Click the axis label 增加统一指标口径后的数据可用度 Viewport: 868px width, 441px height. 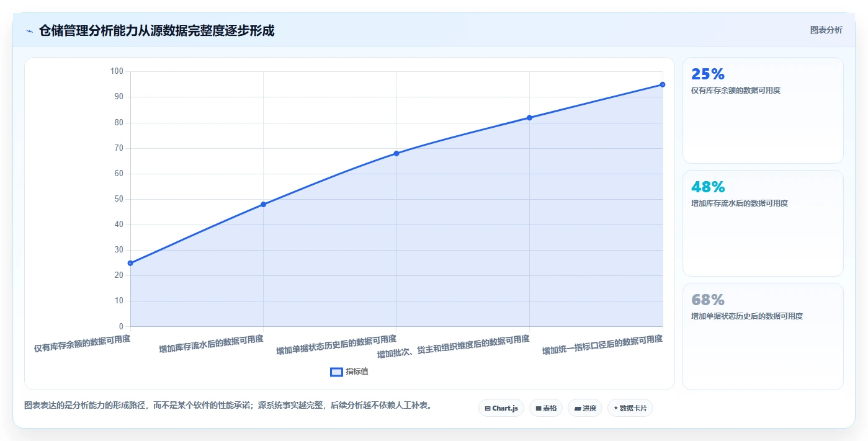point(602,345)
